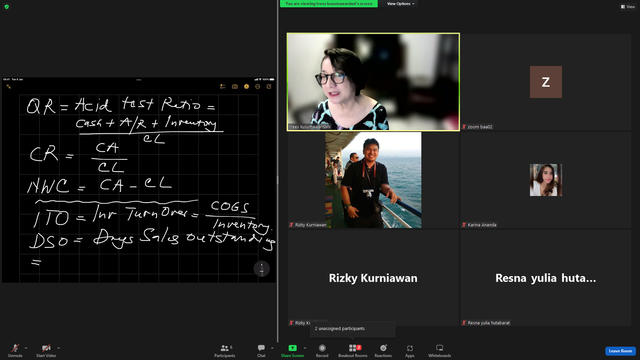The width and height of the screenshot is (640, 360).
Task: Click the green encryption shield icon
Action: tap(7, 7)
